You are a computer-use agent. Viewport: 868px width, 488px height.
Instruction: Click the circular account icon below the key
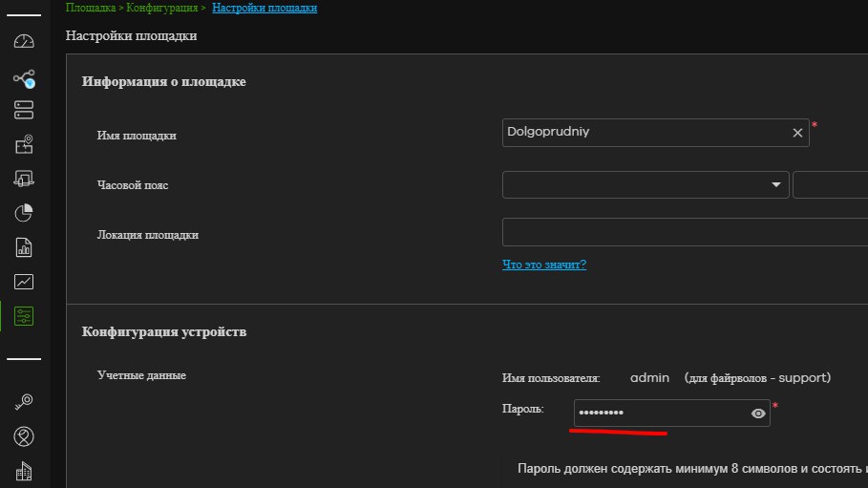tap(24, 436)
